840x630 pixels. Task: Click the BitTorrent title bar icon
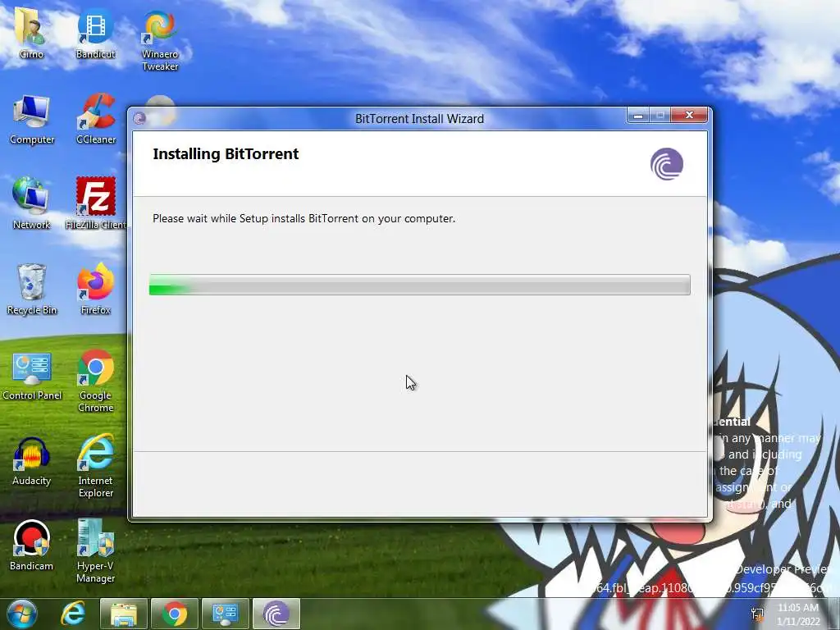139,118
